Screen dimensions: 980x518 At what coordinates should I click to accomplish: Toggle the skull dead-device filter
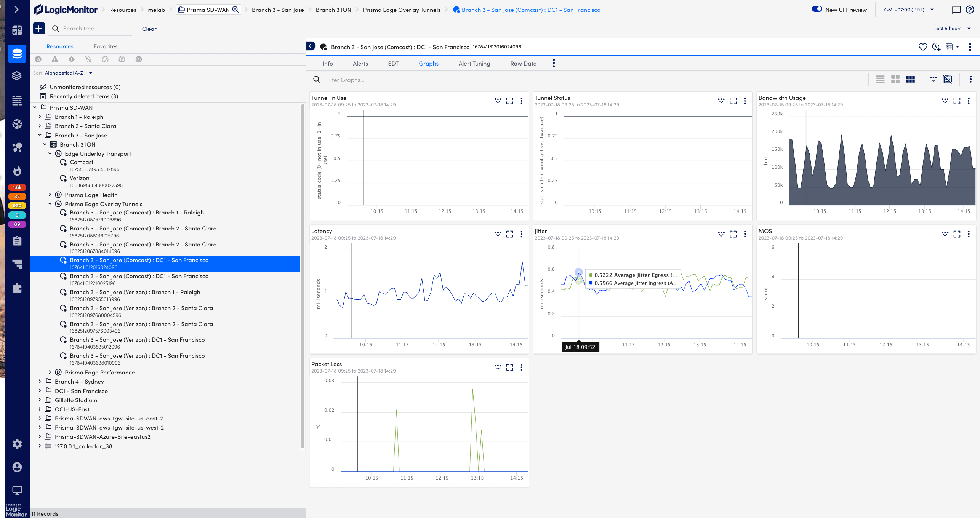click(105, 59)
